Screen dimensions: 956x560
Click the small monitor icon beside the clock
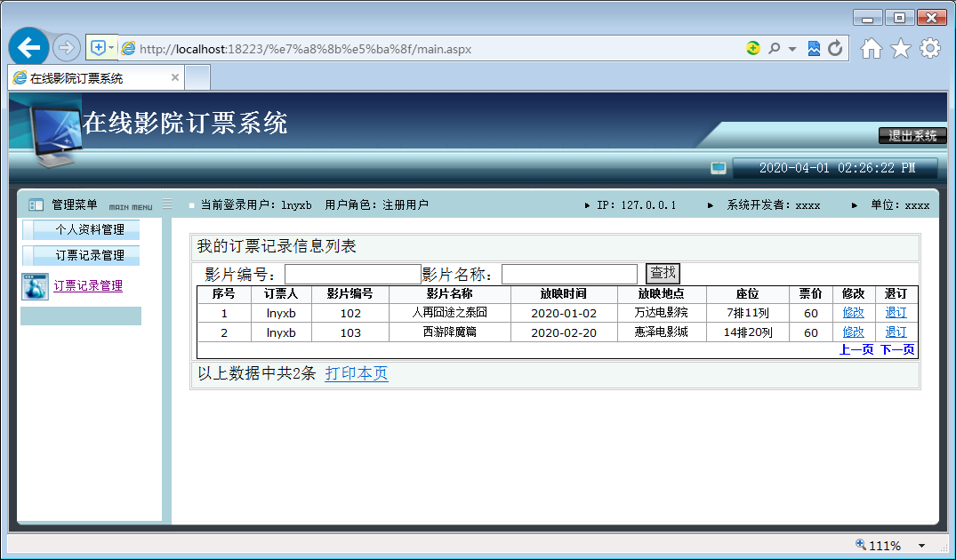[x=719, y=168]
